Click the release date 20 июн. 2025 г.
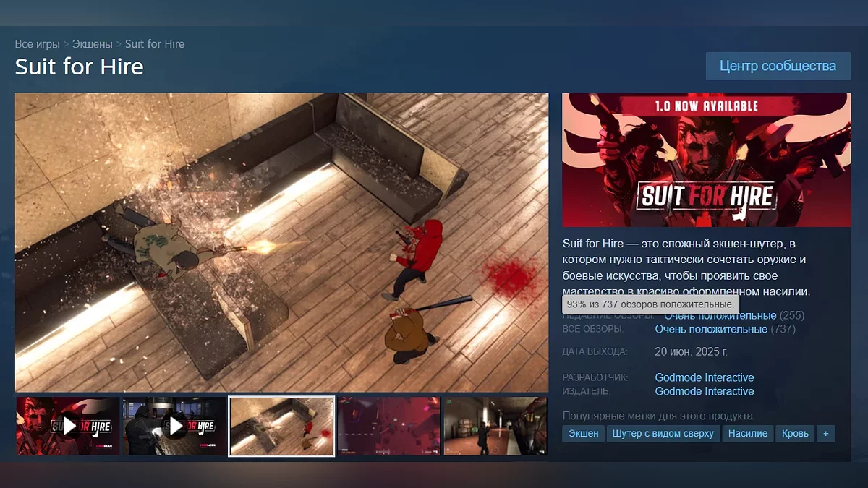868x488 pixels. 692,352
